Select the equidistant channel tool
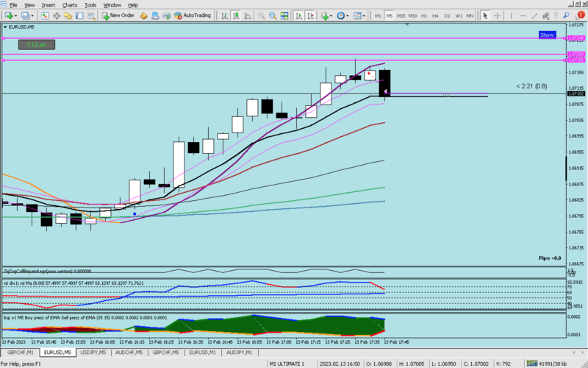Screen dimensions: 588x368 (x=546, y=15)
